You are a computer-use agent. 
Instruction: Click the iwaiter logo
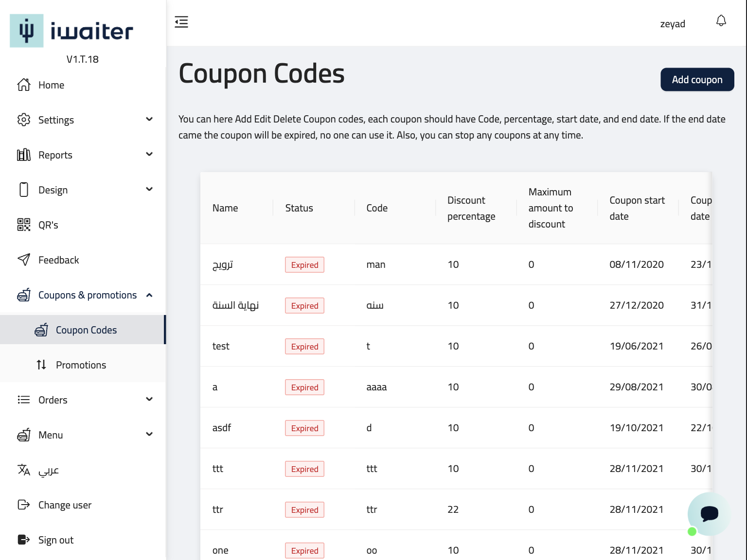click(71, 31)
